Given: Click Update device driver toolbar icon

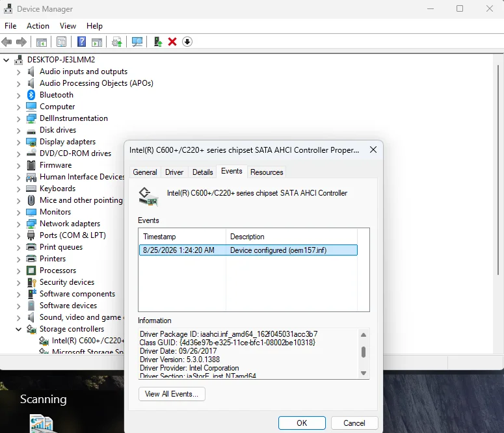Looking at the screenshot, I should coord(116,42).
